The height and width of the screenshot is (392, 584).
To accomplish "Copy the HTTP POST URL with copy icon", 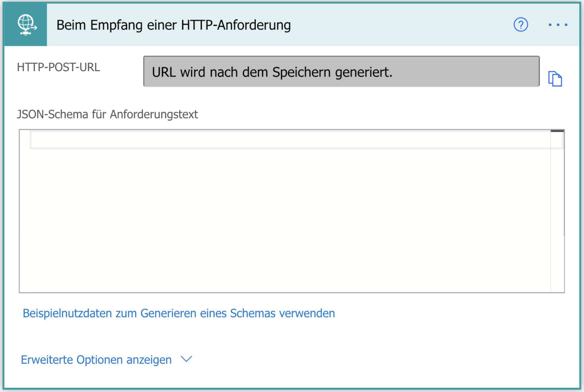I will click(x=555, y=79).
